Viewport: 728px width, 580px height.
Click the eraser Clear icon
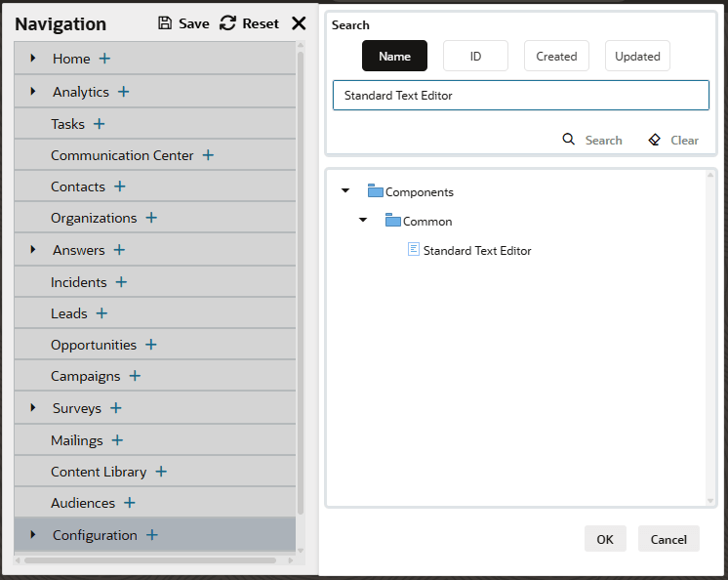click(x=654, y=140)
